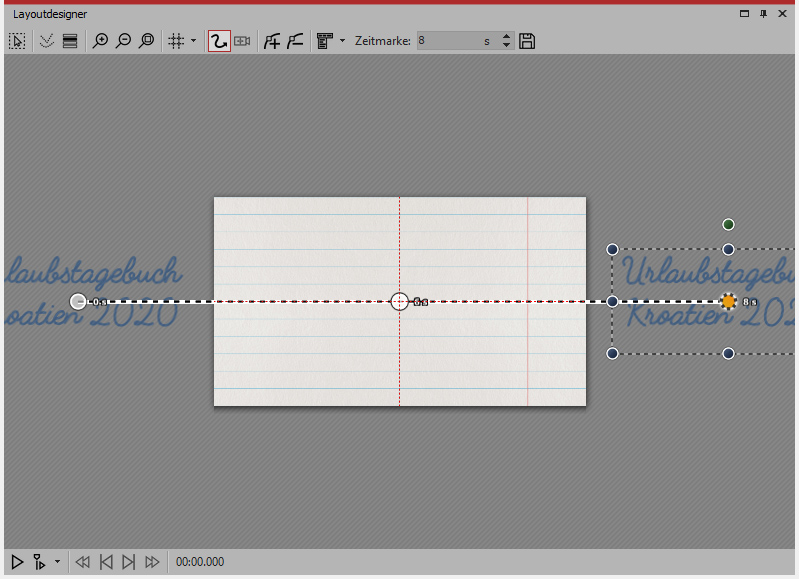The width and height of the screenshot is (799, 579).
Task: Increase the Zeitmarke value with the up arrow
Action: tap(506, 37)
